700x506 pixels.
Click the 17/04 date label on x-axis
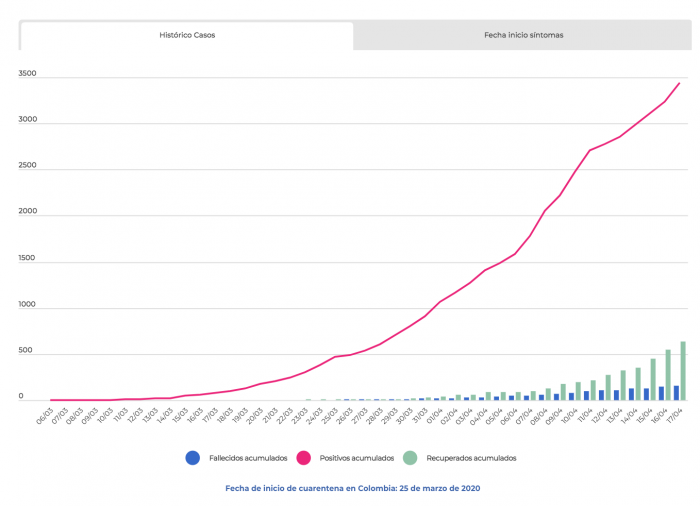tap(674, 414)
